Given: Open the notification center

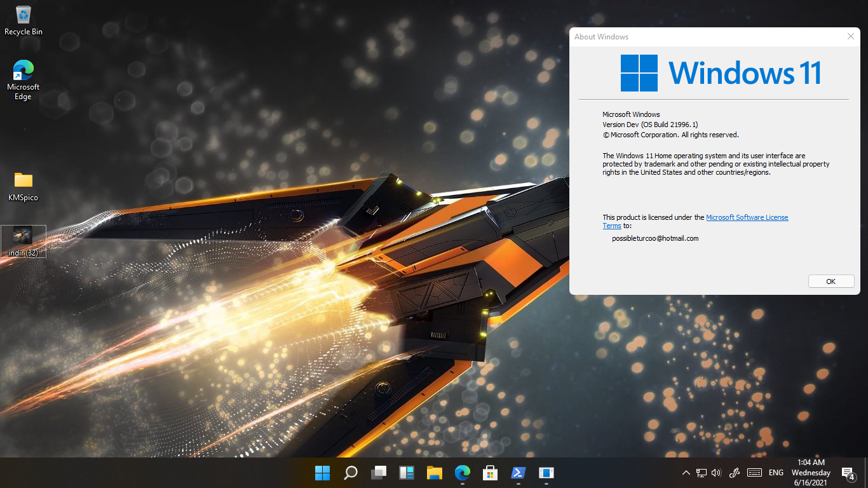Looking at the screenshot, I should click(x=848, y=473).
